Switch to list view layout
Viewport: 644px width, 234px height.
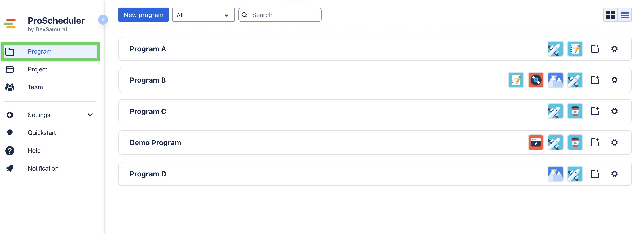[625, 15]
